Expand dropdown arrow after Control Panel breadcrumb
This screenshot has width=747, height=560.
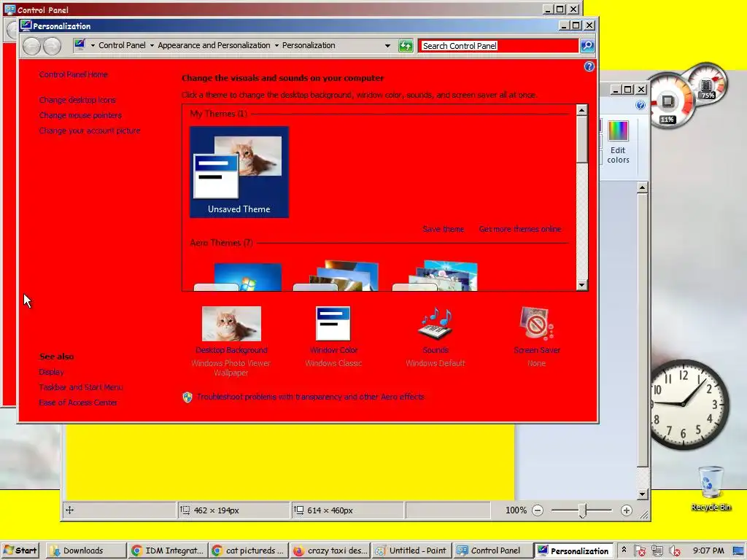point(152,45)
